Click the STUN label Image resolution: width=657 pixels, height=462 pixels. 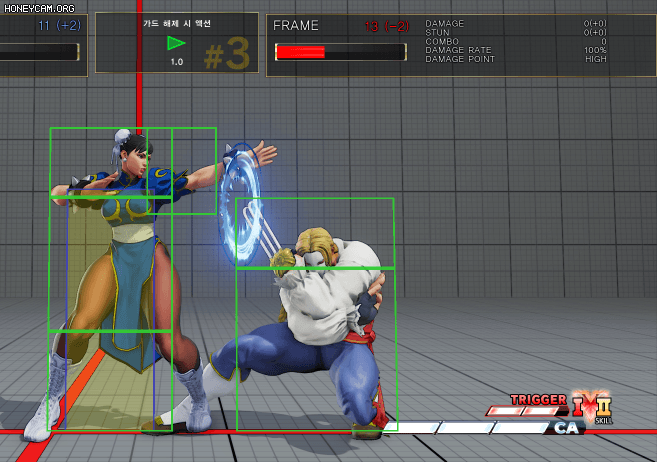tap(437, 33)
